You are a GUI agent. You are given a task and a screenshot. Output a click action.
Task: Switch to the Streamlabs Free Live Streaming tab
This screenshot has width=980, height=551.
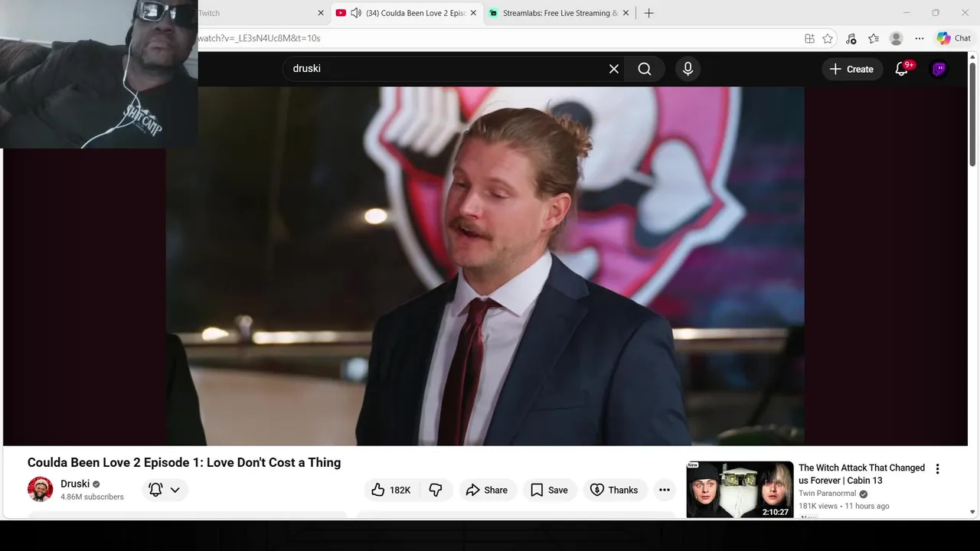click(559, 13)
